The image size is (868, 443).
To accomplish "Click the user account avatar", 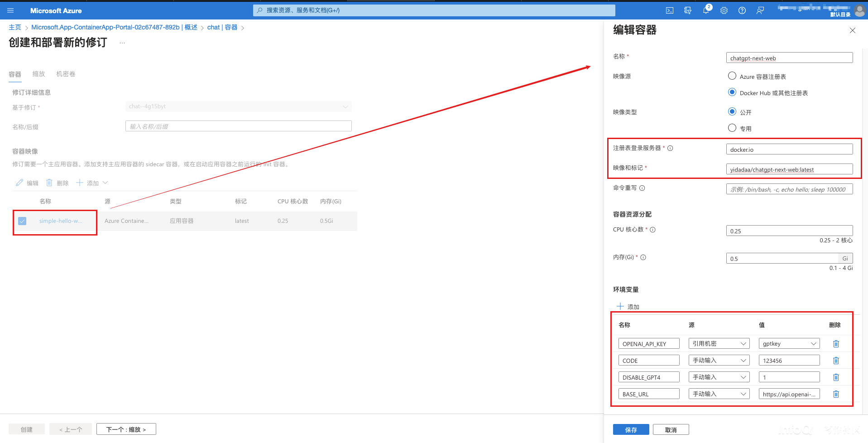I will tap(859, 10).
